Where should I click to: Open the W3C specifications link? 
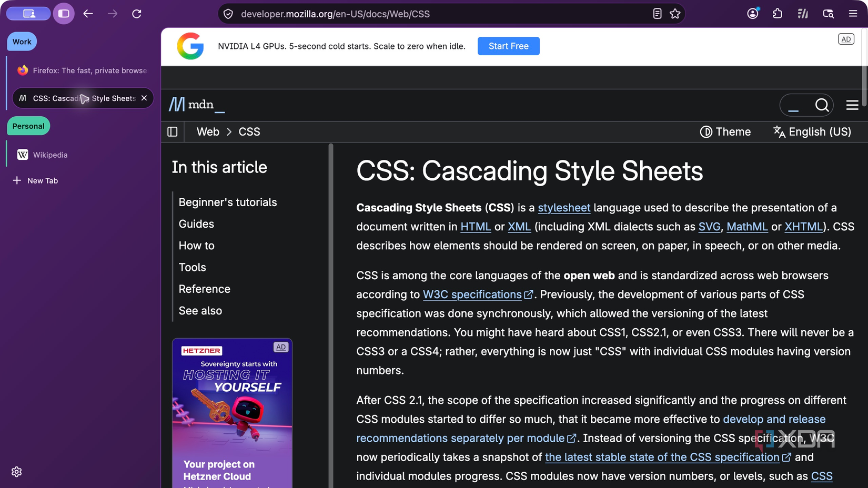(x=478, y=294)
